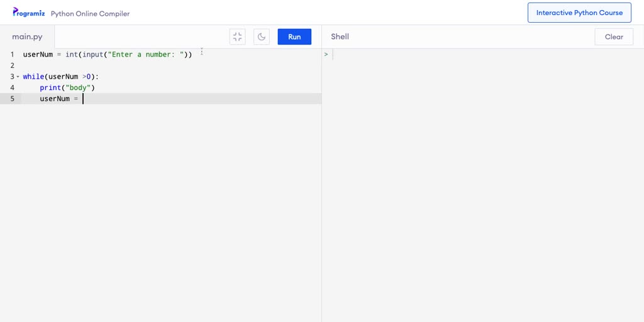Collapse the while loop fold arrow
644x322 pixels.
(18, 77)
